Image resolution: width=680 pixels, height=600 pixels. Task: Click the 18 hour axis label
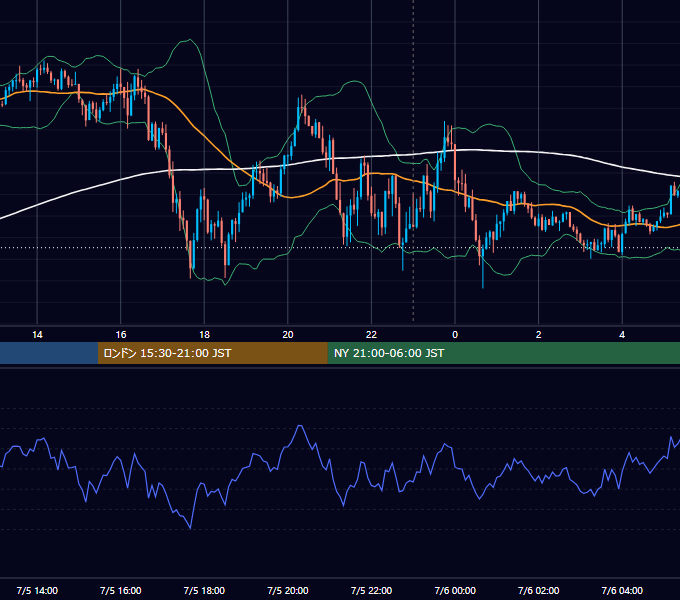pos(204,335)
